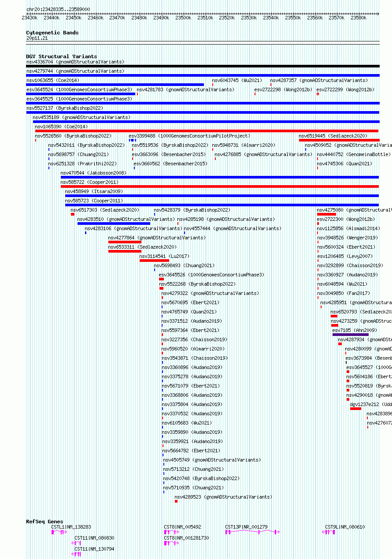
Task: Click the red nsv1065390 feature bar
Action: (x=207, y=131)
